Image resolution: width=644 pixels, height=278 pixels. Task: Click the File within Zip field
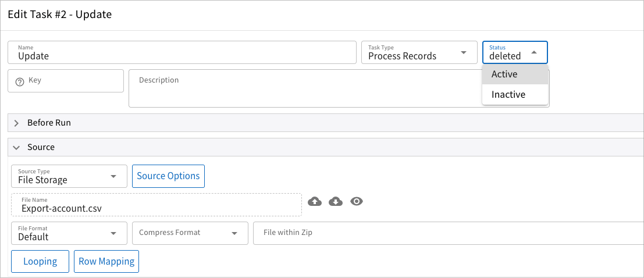[x=448, y=233]
